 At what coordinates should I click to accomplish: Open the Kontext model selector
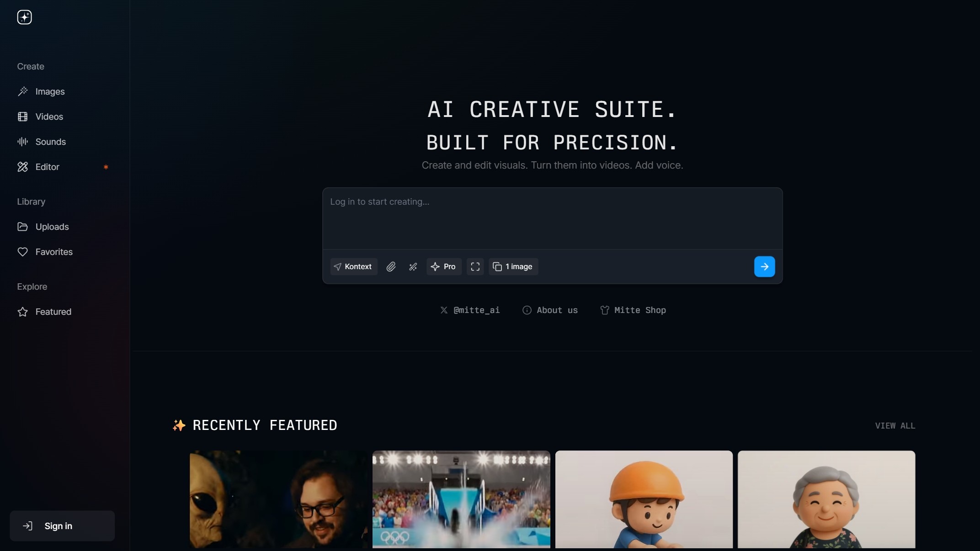pyautogui.click(x=353, y=267)
